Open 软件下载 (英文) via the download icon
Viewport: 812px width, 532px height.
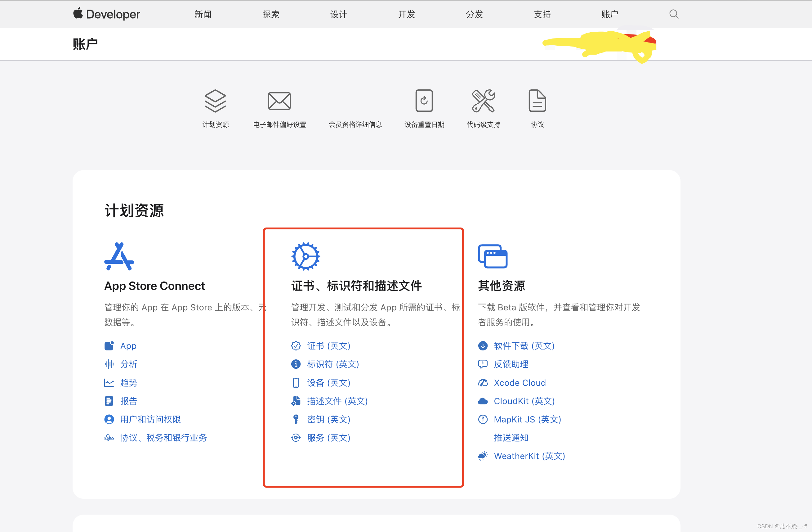pos(483,346)
